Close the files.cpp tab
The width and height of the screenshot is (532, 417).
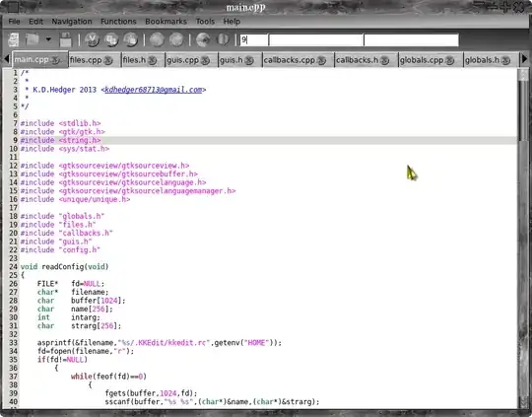[108, 60]
